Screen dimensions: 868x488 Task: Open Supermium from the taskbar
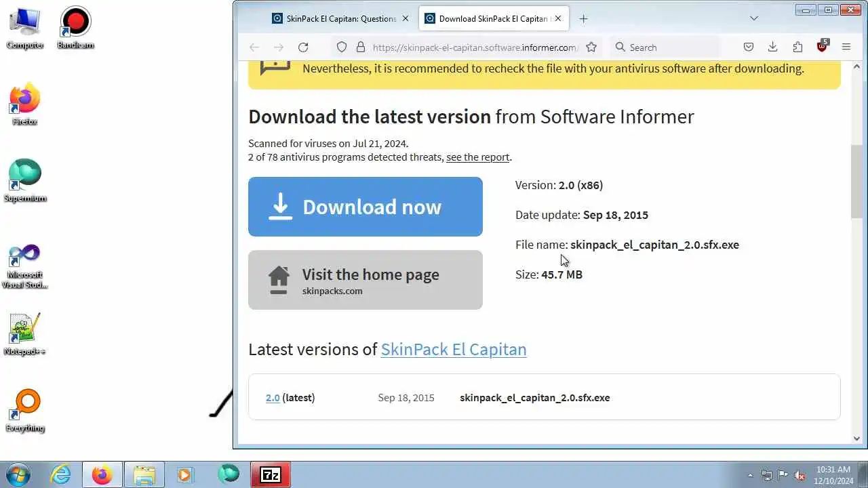(229, 474)
